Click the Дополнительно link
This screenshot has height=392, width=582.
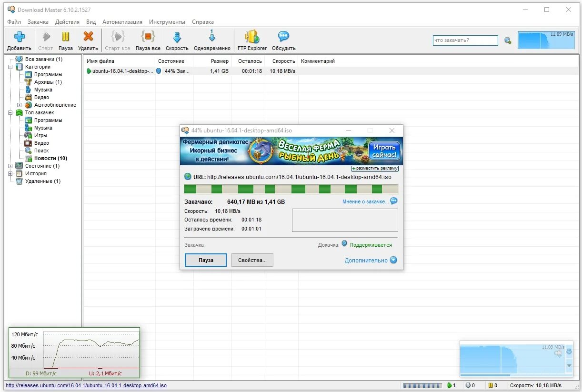click(366, 261)
